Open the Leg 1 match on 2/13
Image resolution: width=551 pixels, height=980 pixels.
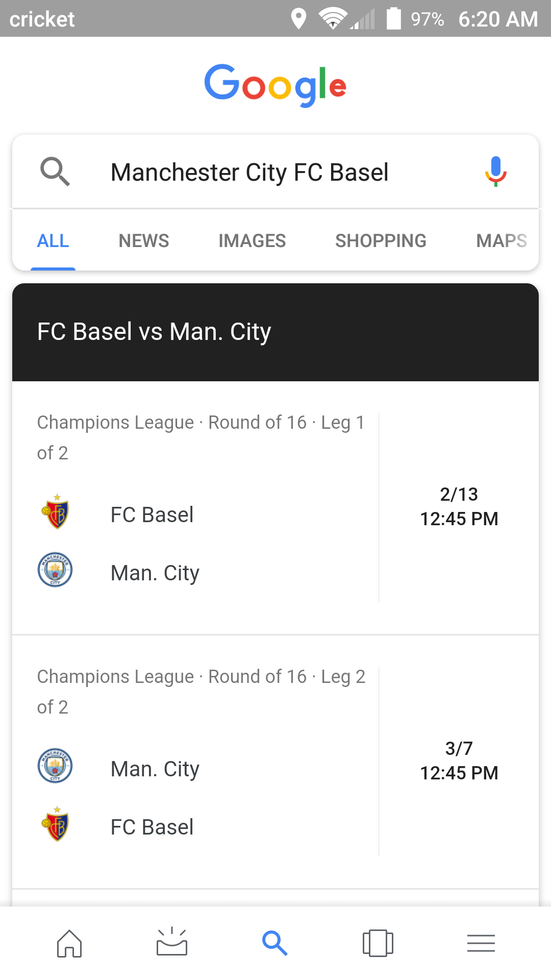[x=275, y=508]
